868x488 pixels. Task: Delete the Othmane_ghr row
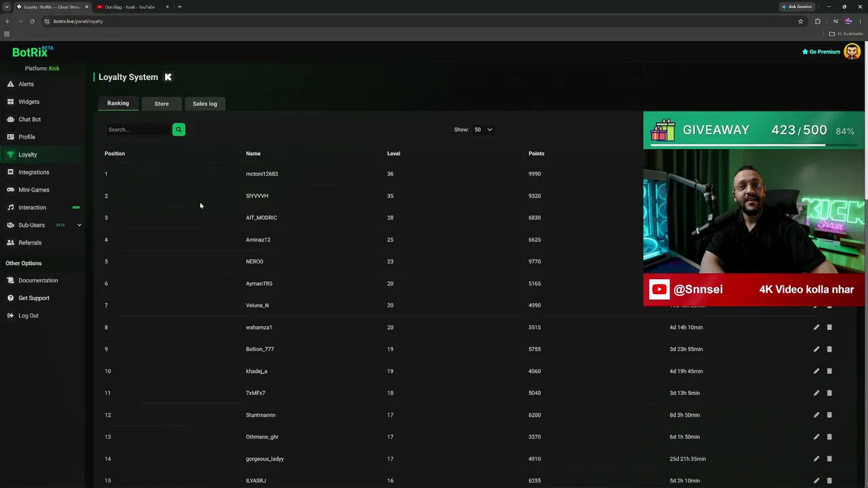829,437
